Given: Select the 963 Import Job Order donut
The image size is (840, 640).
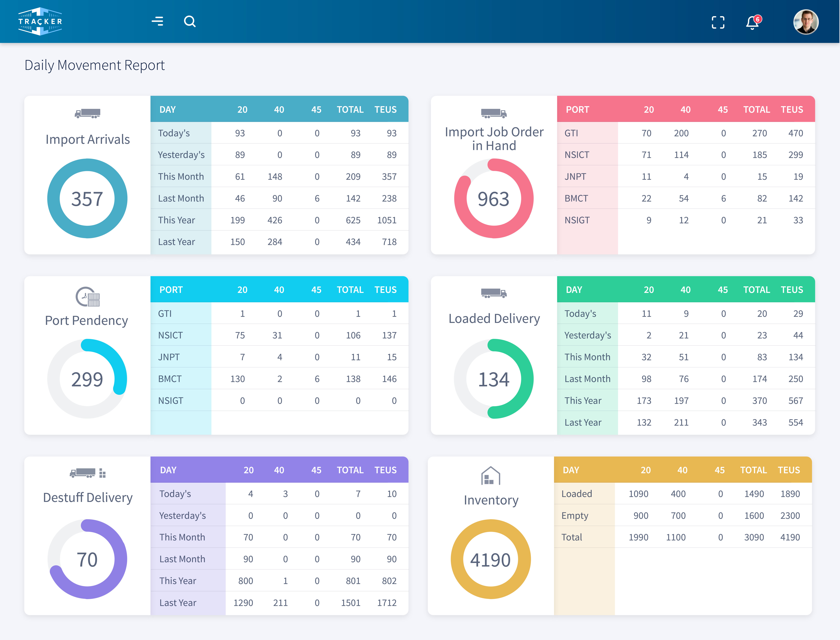Looking at the screenshot, I should pyautogui.click(x=494, y=198).
